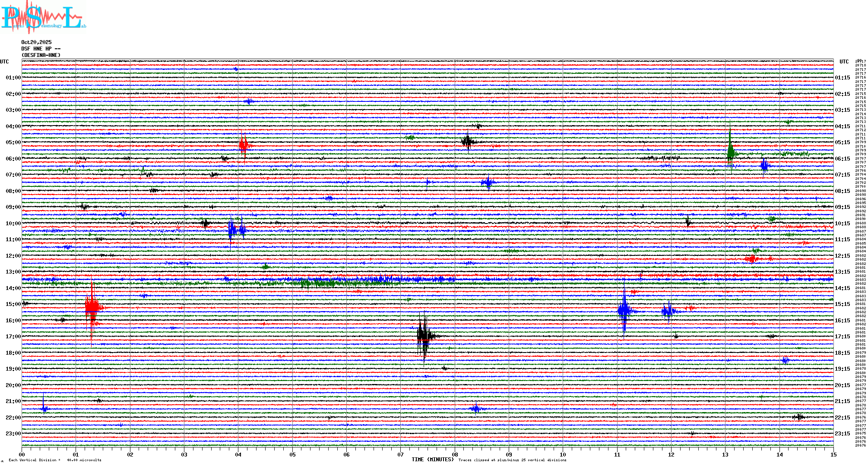Click the minute 07 tick on bottom axis
The image size is (868, 466).
coord(400,454)
